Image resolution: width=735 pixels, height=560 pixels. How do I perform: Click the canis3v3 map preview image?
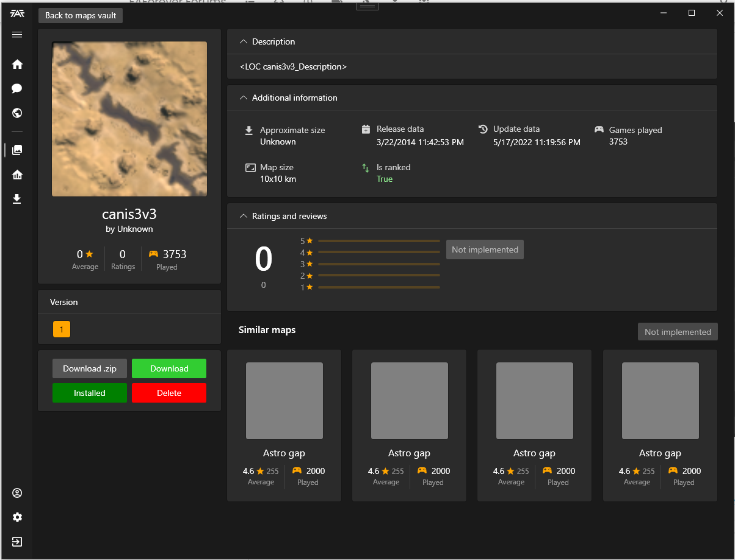tap(129, 119)
